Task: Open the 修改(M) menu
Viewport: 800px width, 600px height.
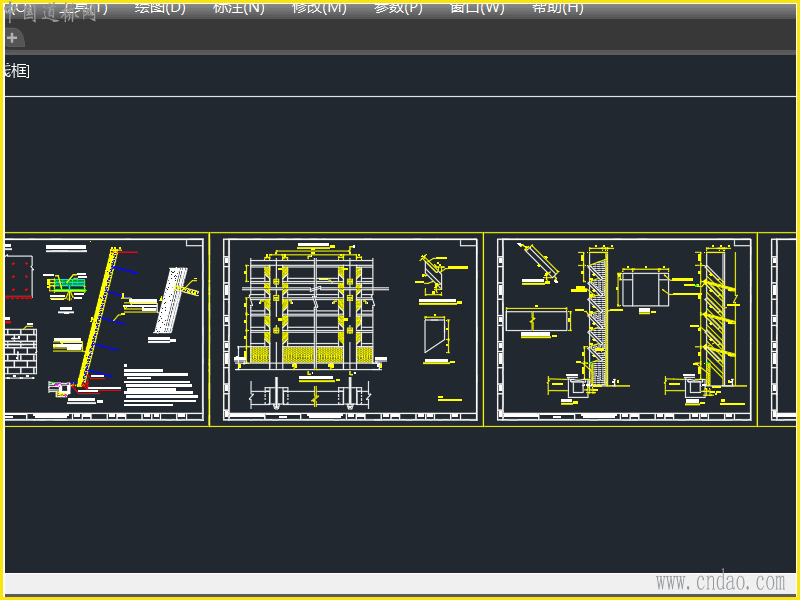Action: [319, 8]
